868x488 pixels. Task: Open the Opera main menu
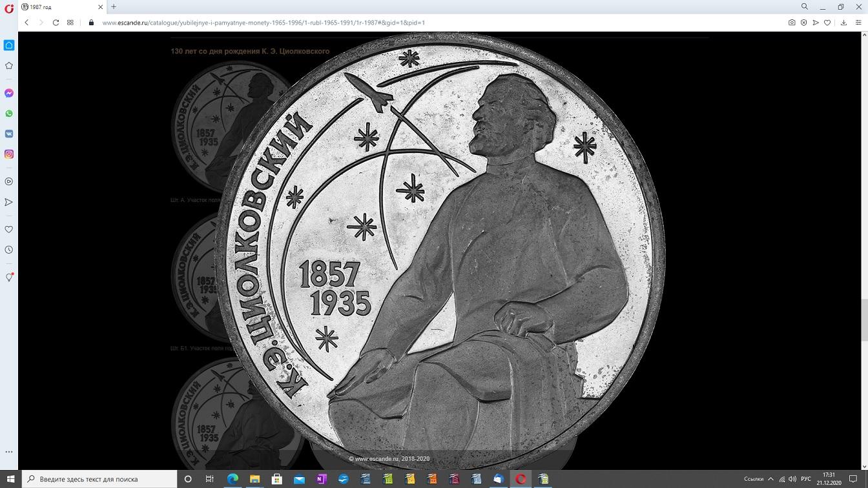pos(9,8)
